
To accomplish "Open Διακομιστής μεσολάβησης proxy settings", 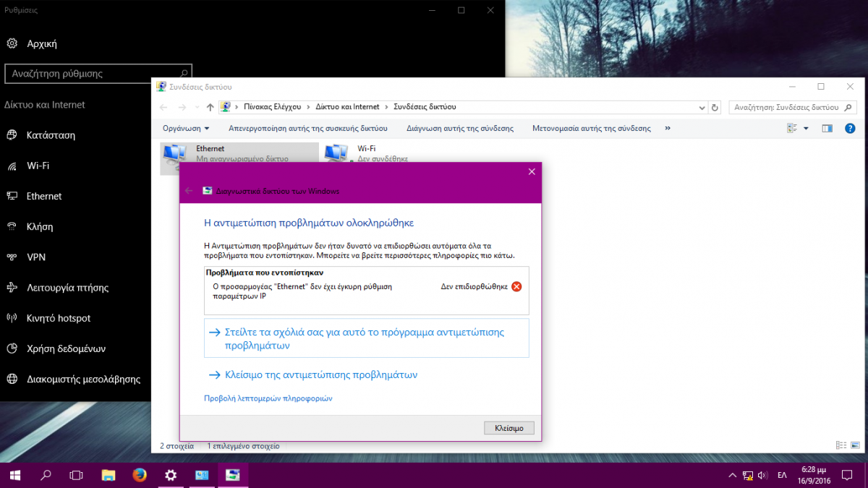I will 83,379.
